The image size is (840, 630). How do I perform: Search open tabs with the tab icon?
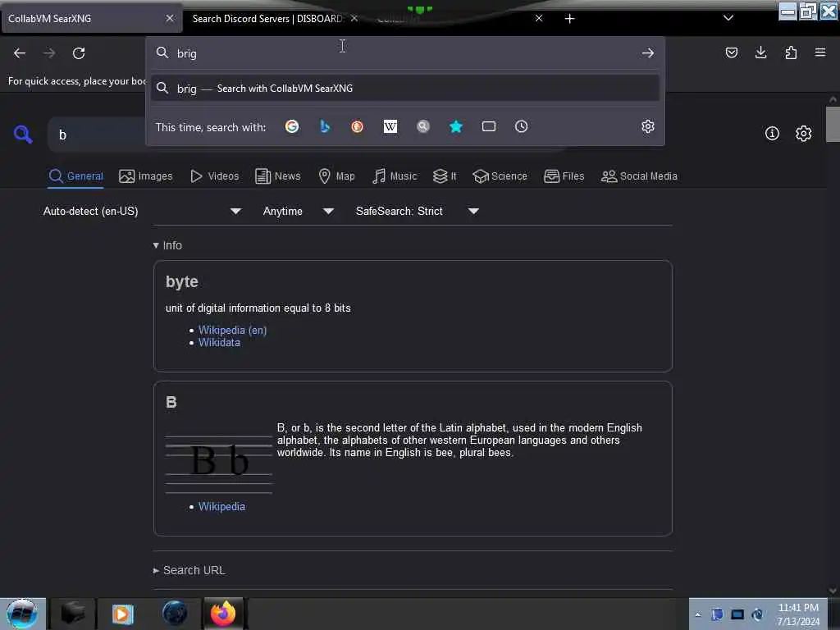[x=489, y=126]
